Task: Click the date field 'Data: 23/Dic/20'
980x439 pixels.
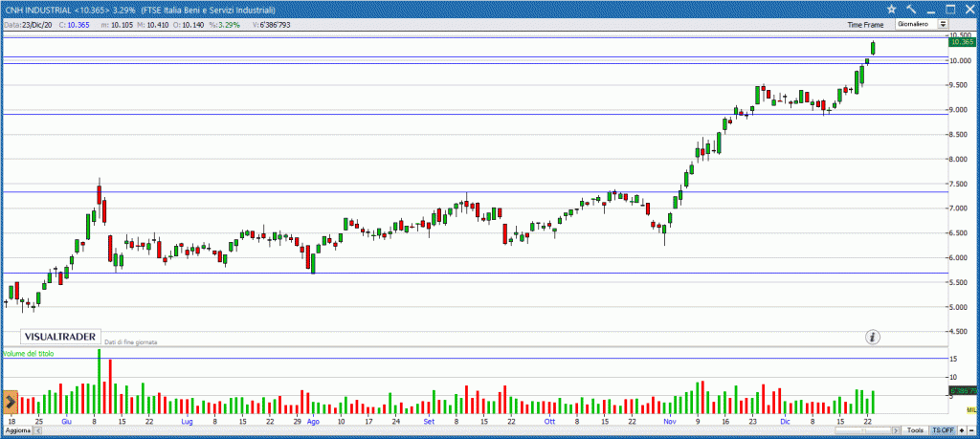Action: coord(28,25)
